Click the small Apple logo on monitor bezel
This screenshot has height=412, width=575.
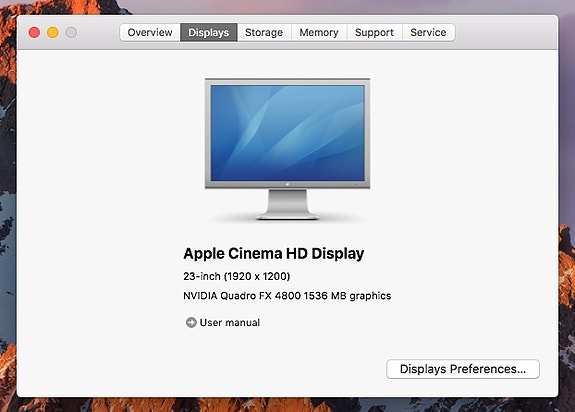point(288,184)
